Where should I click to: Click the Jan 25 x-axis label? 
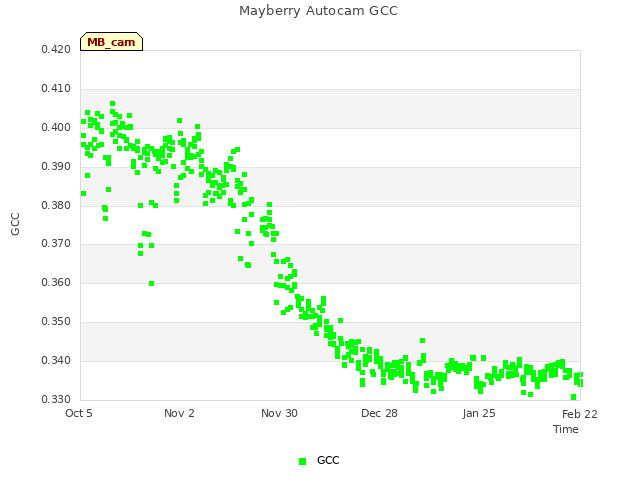[479, 413]
